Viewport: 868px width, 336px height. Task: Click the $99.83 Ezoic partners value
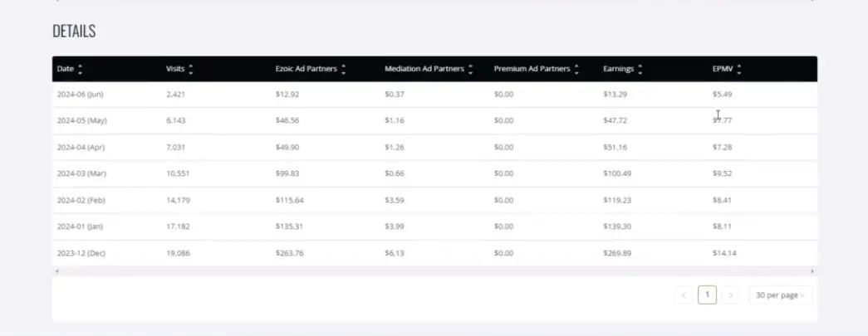coord(287,173)
